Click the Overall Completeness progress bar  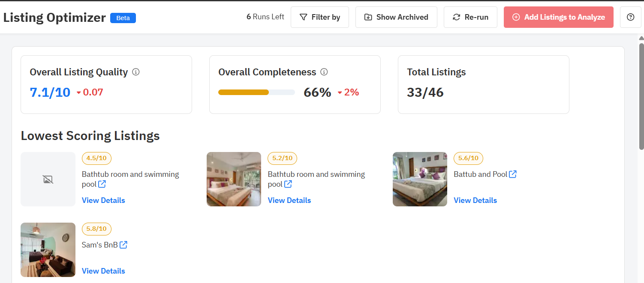256,92
